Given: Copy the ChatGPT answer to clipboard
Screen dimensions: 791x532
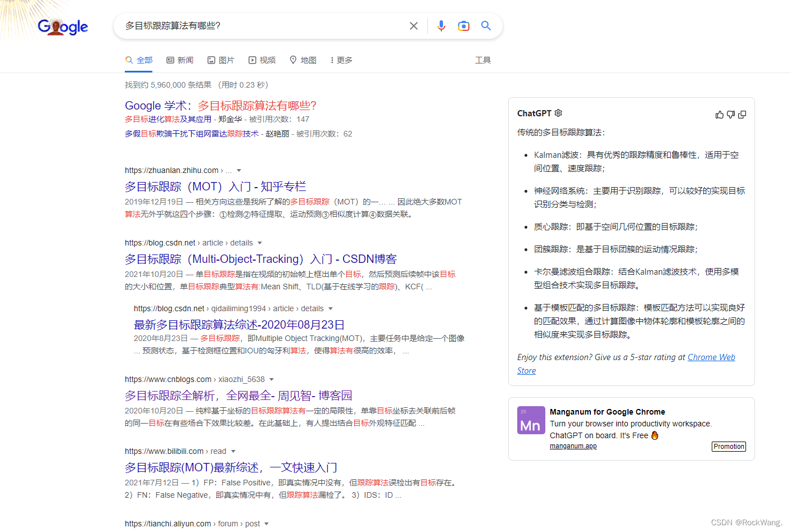Looking at the screenshot, I should point(742,115).
